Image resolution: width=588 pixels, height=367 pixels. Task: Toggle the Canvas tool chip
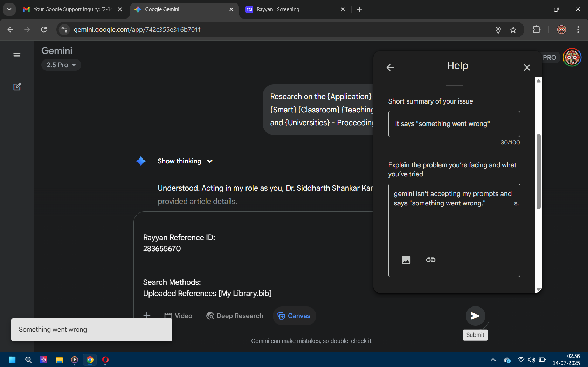(294, 316)
